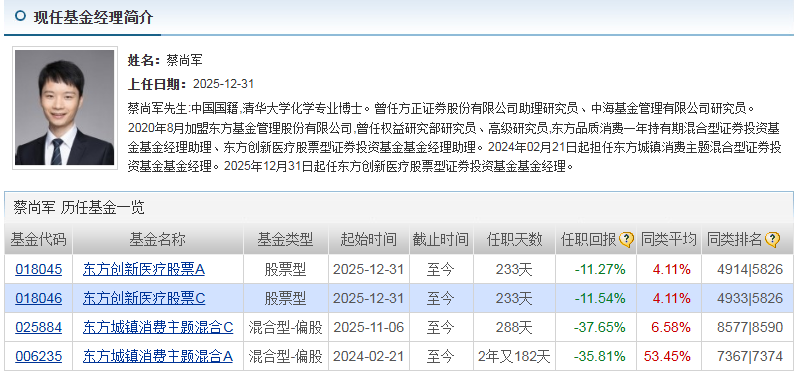799x376 pixels.
Task: Click the fund manager portrait photo
Action: (x=65, y=108)
